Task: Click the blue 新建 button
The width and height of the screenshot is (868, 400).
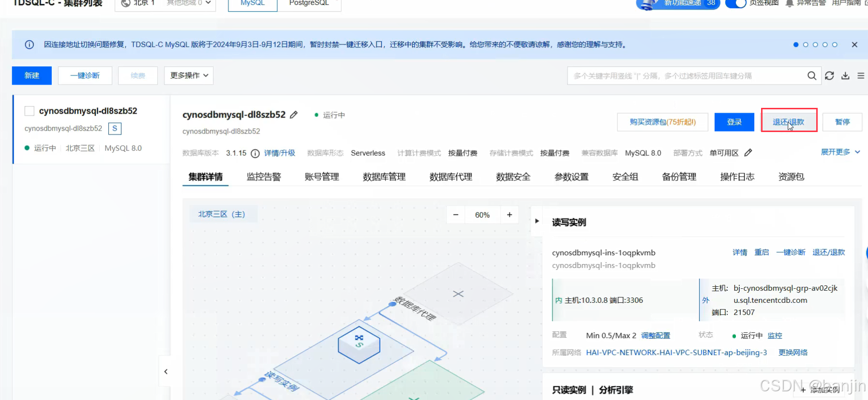Action: 32,75
